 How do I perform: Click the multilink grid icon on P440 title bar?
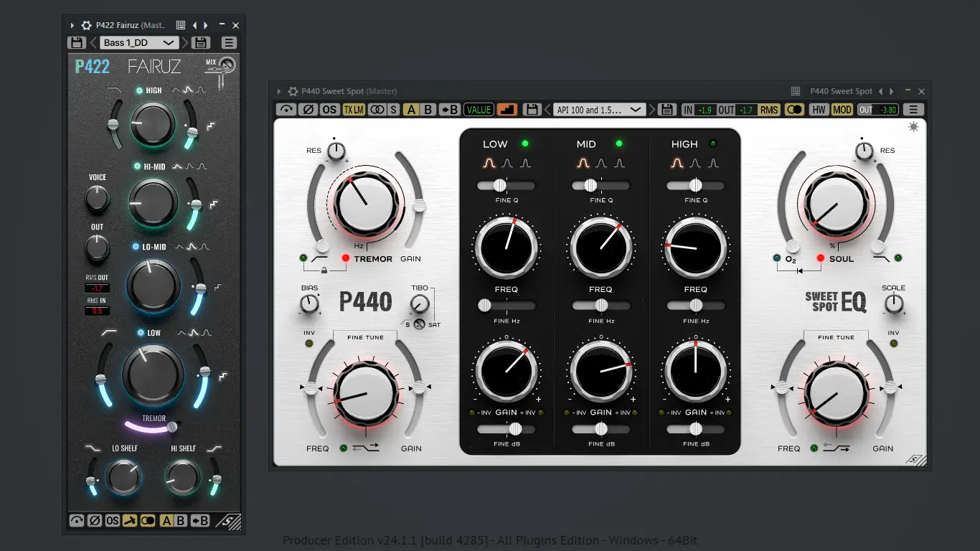pyautogui.click(x=795, y=91)
